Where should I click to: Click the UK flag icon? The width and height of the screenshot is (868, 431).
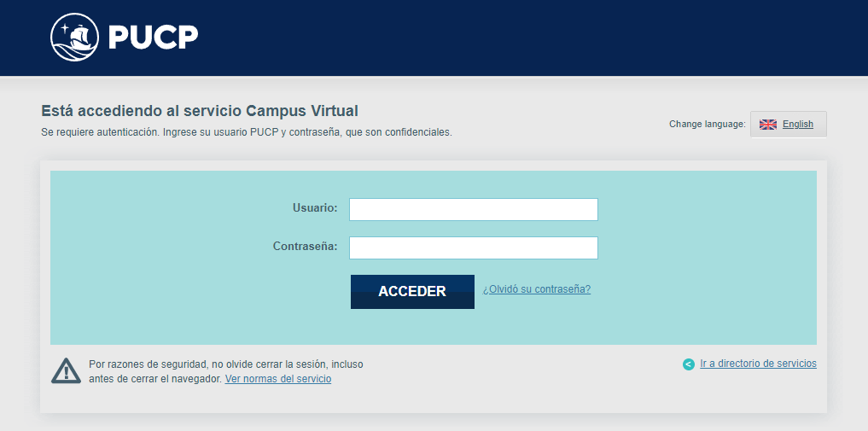coord(768,125)
